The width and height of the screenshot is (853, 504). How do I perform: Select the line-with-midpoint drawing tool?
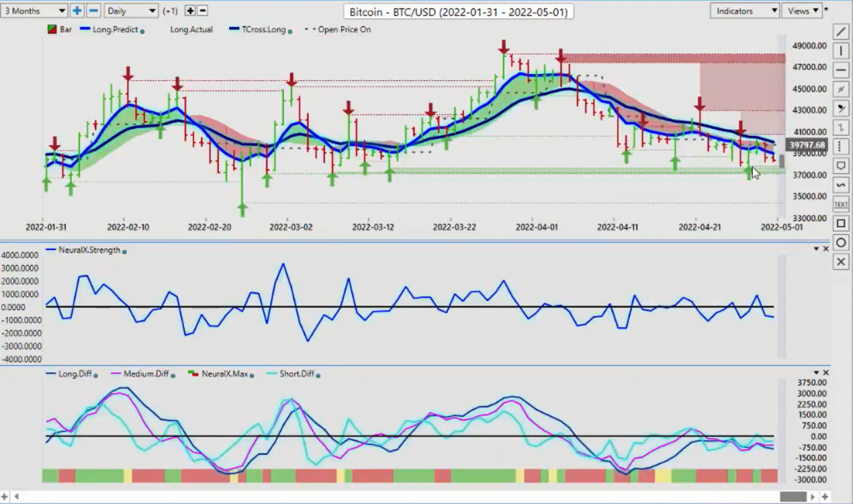pyautogui.click(x=841, y=89)
